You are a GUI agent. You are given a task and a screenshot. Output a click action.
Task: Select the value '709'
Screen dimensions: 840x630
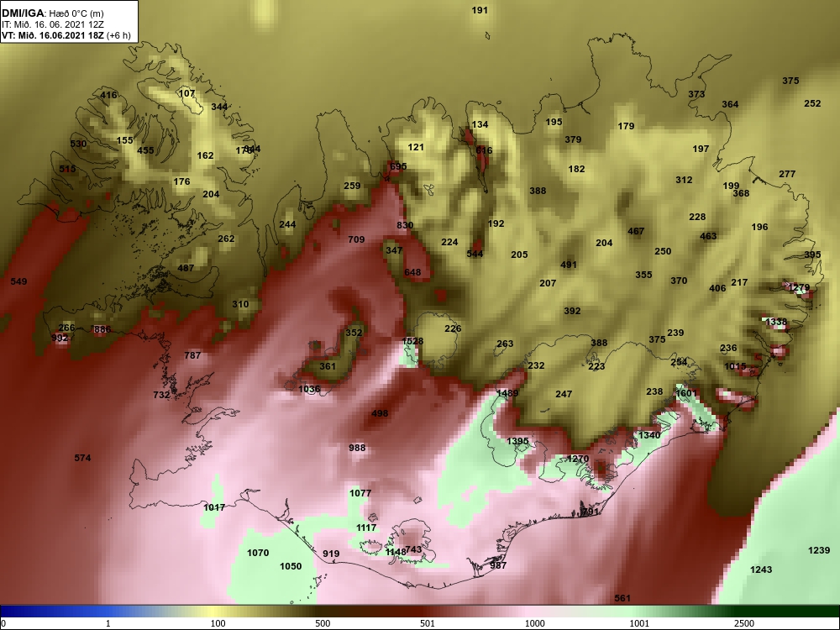[x=356, y=239]
